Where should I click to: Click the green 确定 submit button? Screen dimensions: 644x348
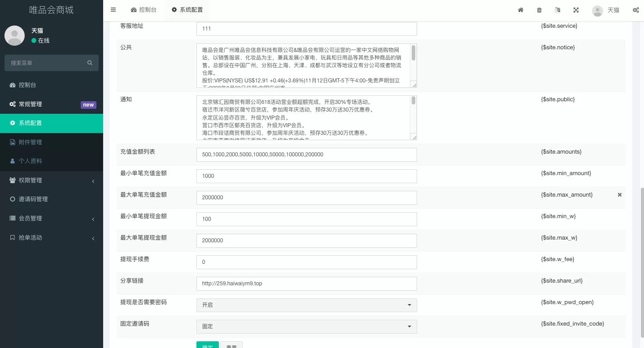pyautogui.click(x=207, y=345)
